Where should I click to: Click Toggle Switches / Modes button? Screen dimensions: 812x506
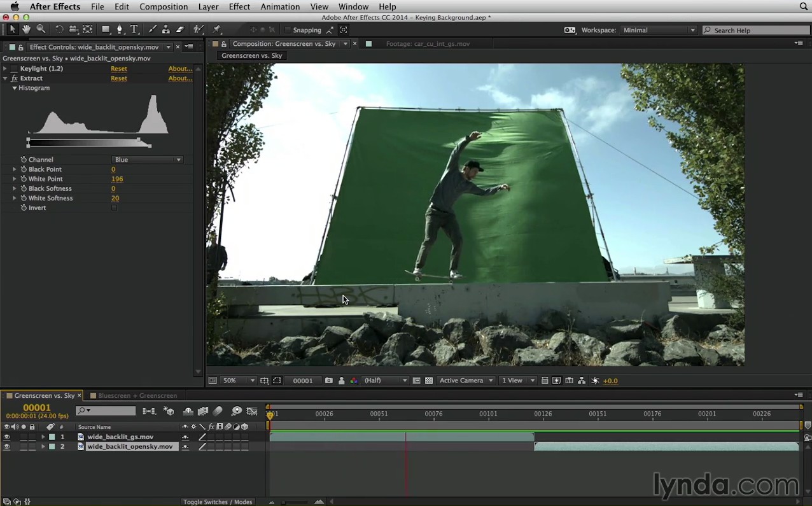pyautogui.click(x=218, y=502)
